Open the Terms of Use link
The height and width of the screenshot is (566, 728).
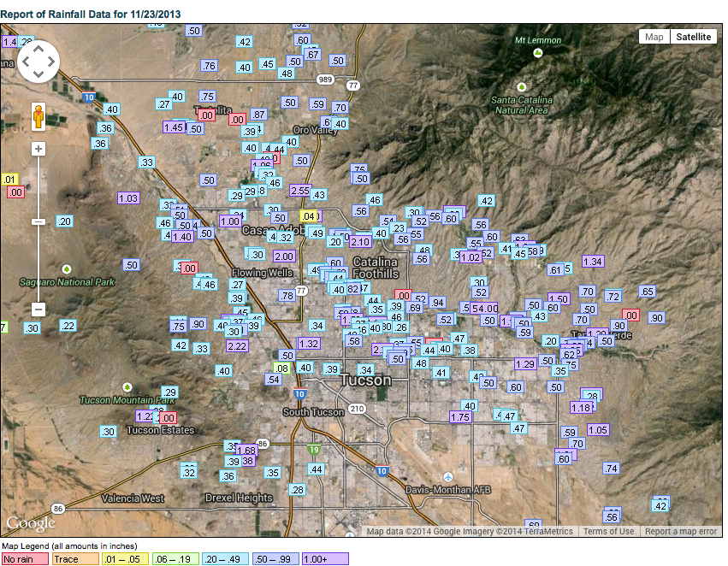click(x=608, y=531)
